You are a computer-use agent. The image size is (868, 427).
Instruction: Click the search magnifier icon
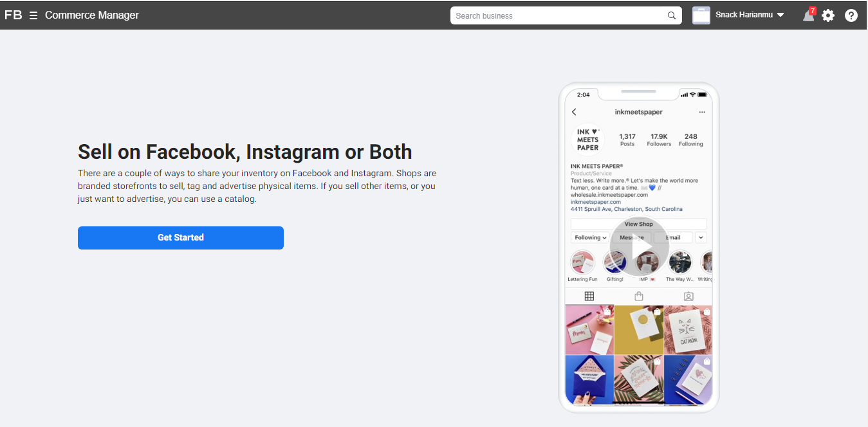[672, 15]
